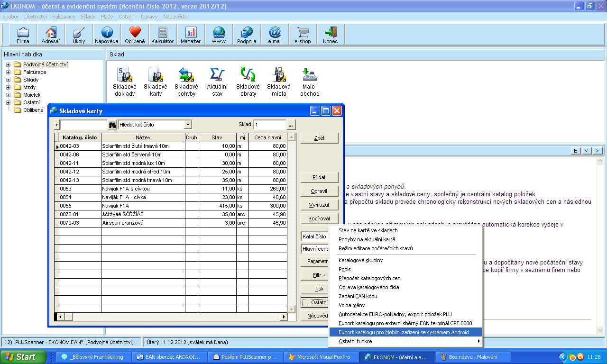The height and width of the screenshot is (364, 607).
Task: Expand the Fakturace tree node
Action: 8,72
